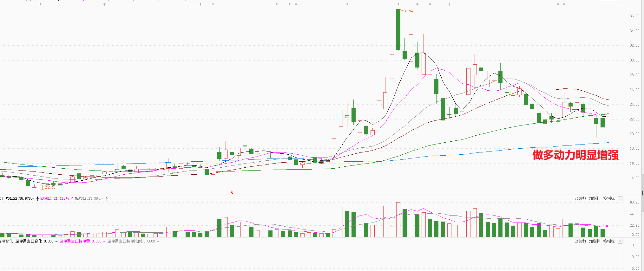
Task: Click the 20.00 price axis label
Action: [634, 134]
